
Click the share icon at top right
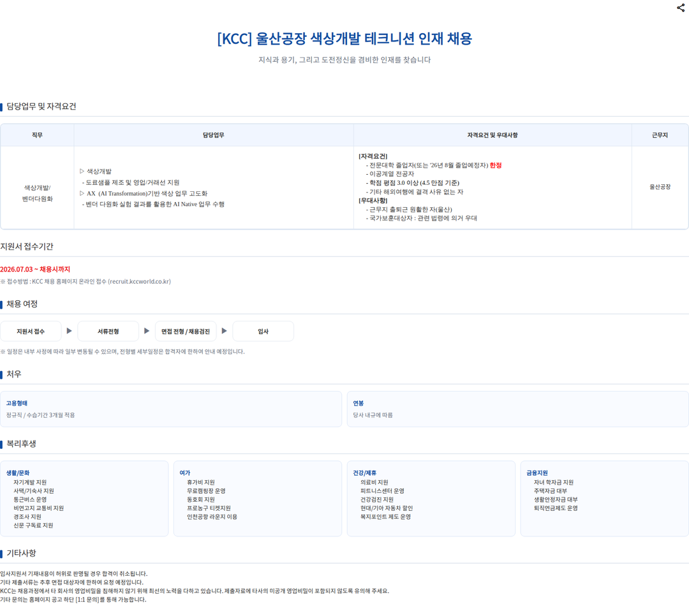(x=681, y=8)
